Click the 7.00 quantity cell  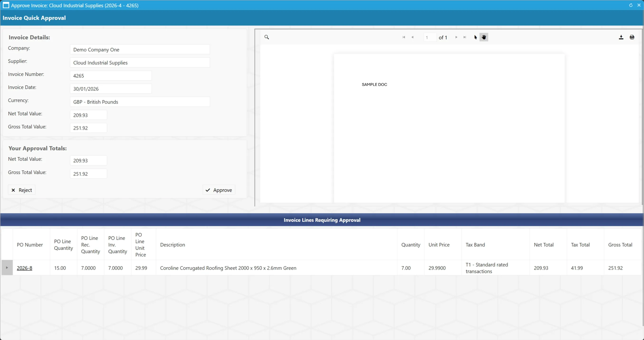click(x=411, y=268)
